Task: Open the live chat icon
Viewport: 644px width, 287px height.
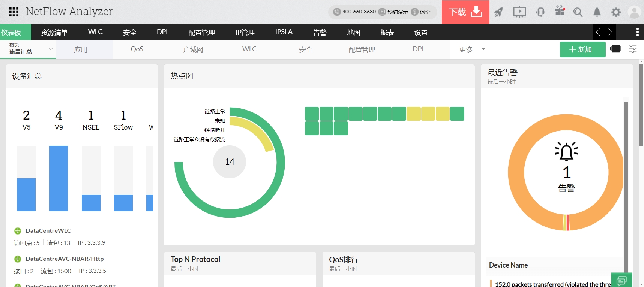Action: coord(621,280)
